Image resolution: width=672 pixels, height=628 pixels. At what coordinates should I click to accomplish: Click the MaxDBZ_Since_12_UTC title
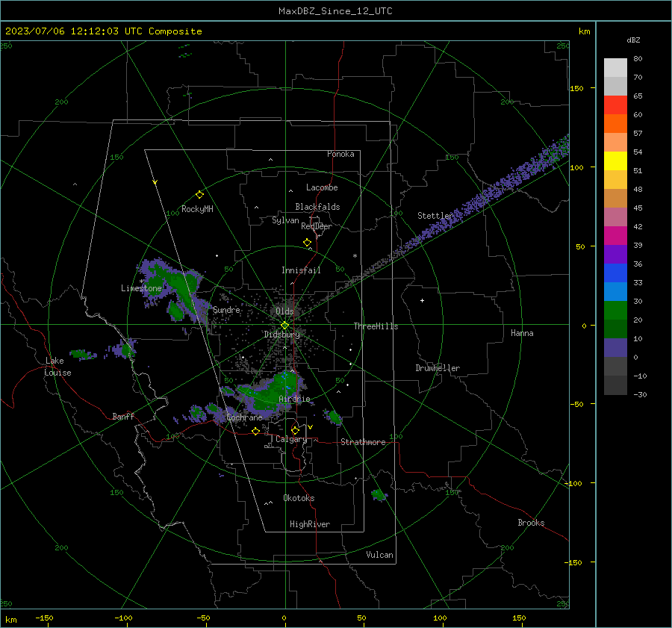point(335,11)
